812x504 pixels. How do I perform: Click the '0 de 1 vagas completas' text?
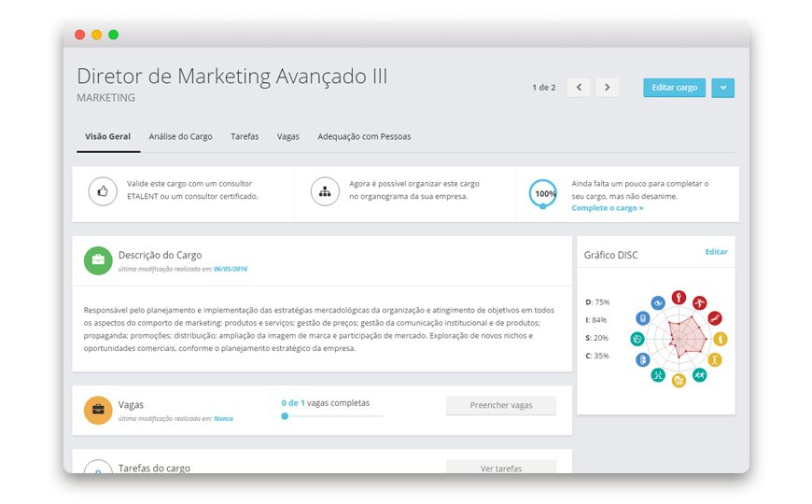326,403
